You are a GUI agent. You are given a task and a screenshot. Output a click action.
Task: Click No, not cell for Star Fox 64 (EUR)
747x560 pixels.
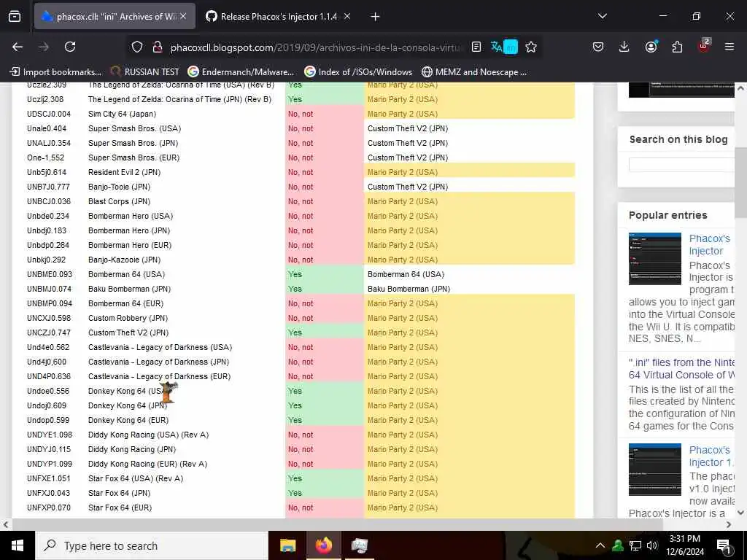click(325, 507)
